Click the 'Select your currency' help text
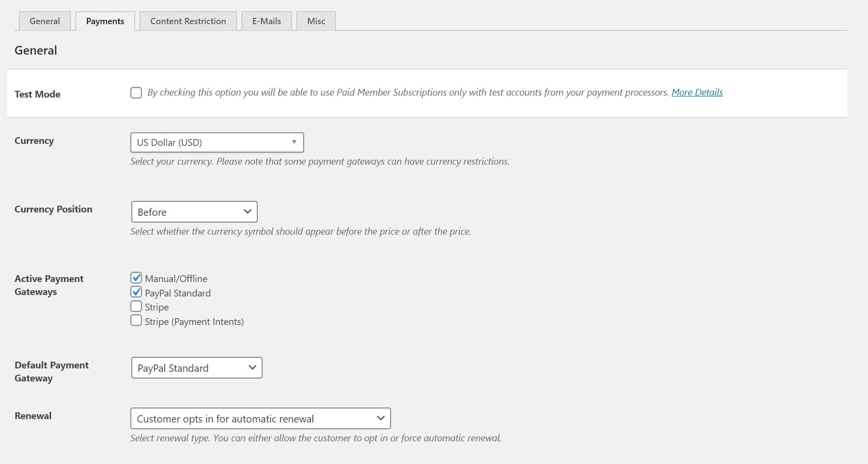Screen dimensions: 868x464 [320, 161]
